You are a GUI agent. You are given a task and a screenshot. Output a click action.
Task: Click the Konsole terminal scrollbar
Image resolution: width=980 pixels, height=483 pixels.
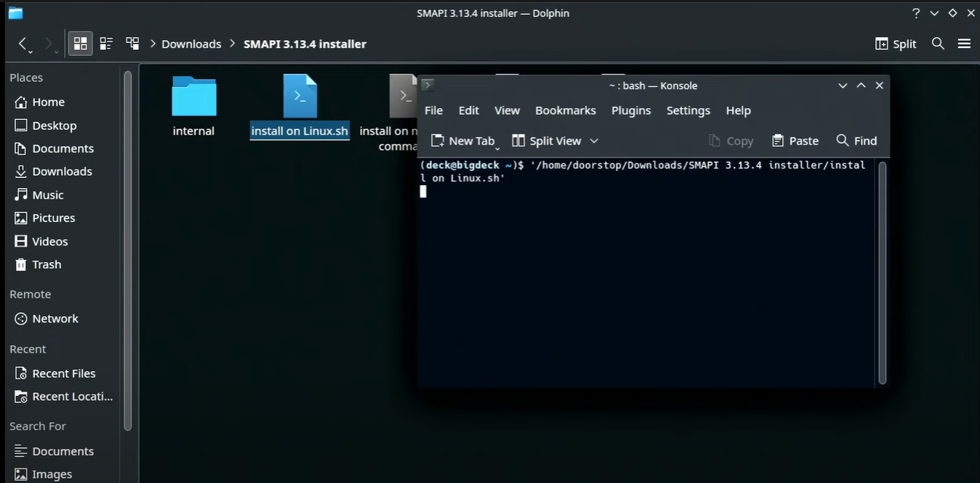(x=883, y=272)
